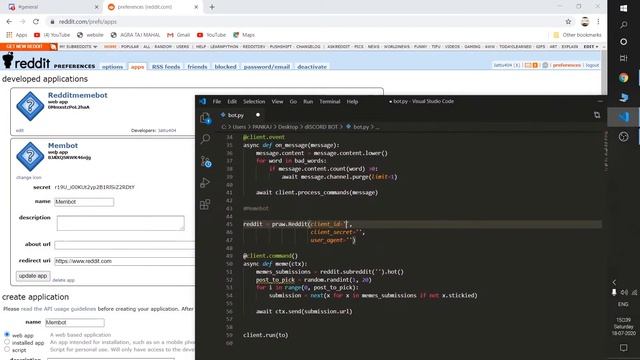
Task: Click the Membot name input field
Action: (x=84, y=202)
